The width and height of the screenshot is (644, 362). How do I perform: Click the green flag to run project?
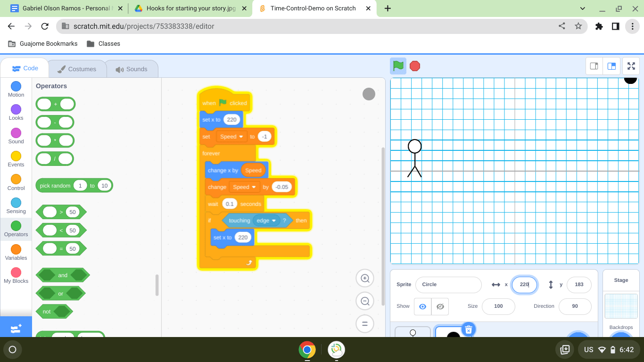click(398, 66)
